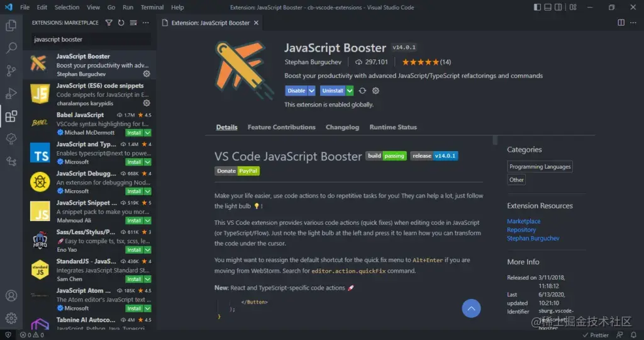Open Install dropdown for JavaScript and TypeScript Nightly
This screenshot has width=644, height=340.
(x=147, y=162)
